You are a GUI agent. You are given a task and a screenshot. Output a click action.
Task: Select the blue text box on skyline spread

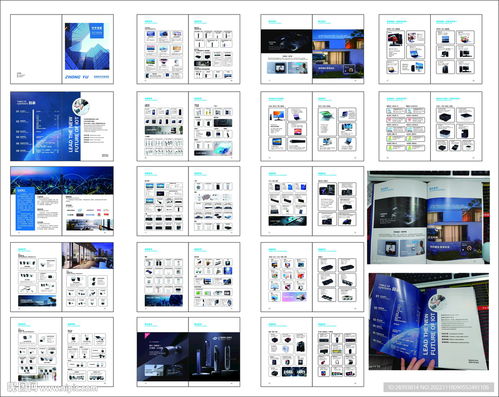pyautogui.click(x=25, y=208)
